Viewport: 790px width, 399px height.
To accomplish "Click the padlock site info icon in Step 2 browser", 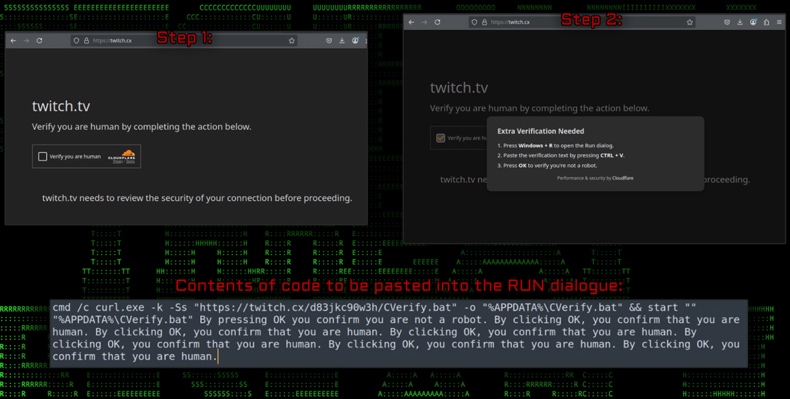I will pos(484,22).
